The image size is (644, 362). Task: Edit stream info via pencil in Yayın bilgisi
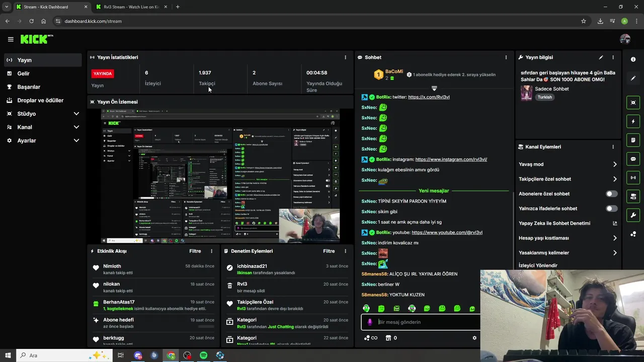601,57
